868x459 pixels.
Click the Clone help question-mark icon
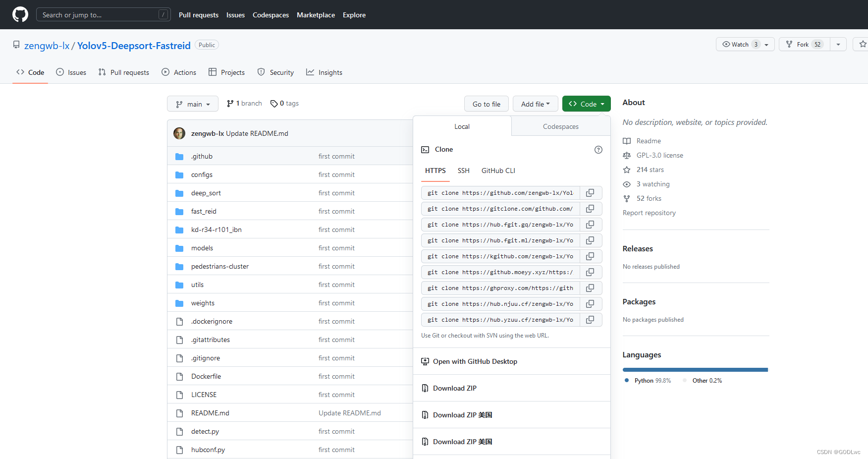tap(598, 150)
